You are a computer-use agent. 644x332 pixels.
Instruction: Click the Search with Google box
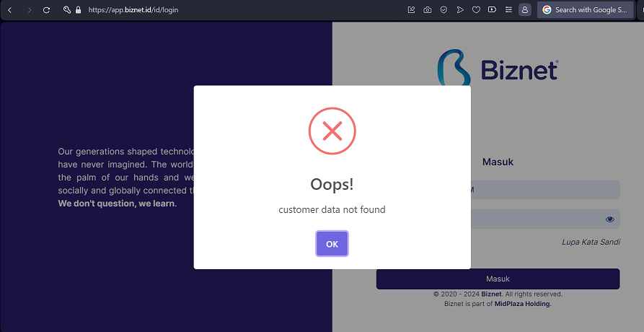(586, 10)
